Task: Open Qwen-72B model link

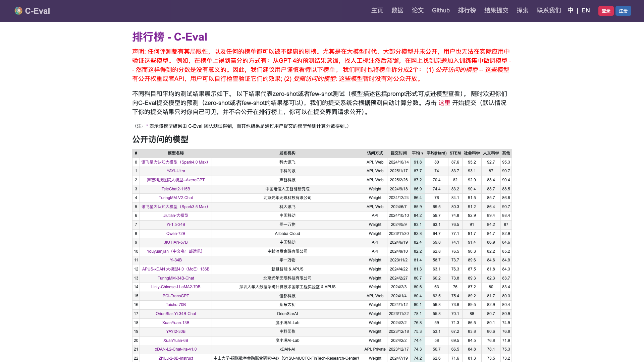Action: pos(176,234)
